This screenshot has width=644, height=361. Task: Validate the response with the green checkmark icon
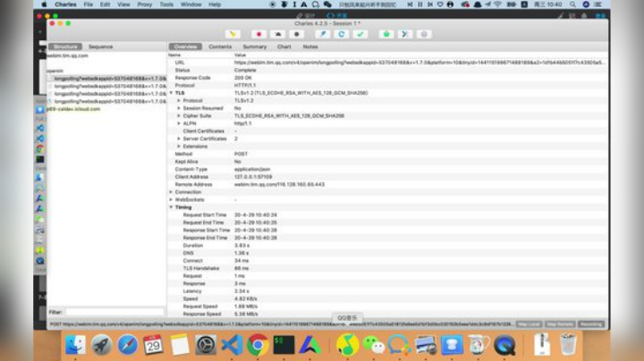click(x=360, y=34)
